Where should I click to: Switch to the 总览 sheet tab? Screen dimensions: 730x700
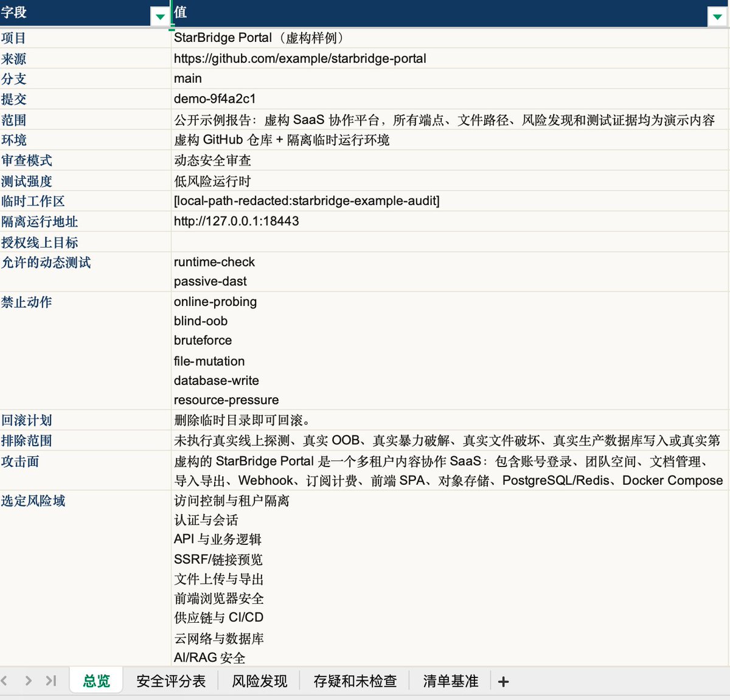click(x=96, y=681)
